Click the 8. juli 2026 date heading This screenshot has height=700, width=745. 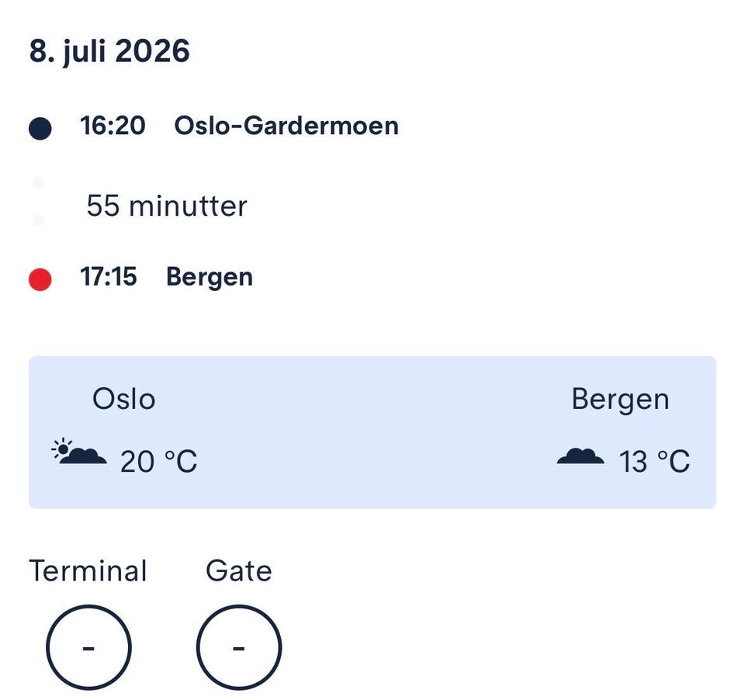[109, 51]
